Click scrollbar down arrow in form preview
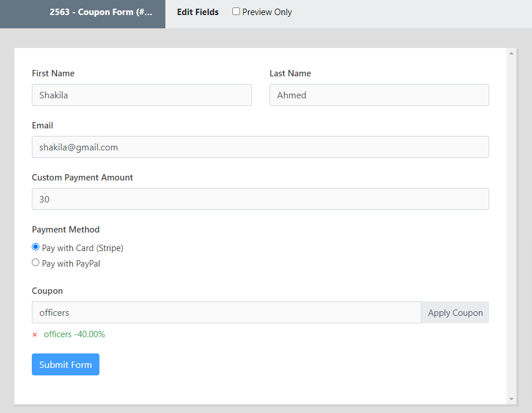 tap(511, 399)
